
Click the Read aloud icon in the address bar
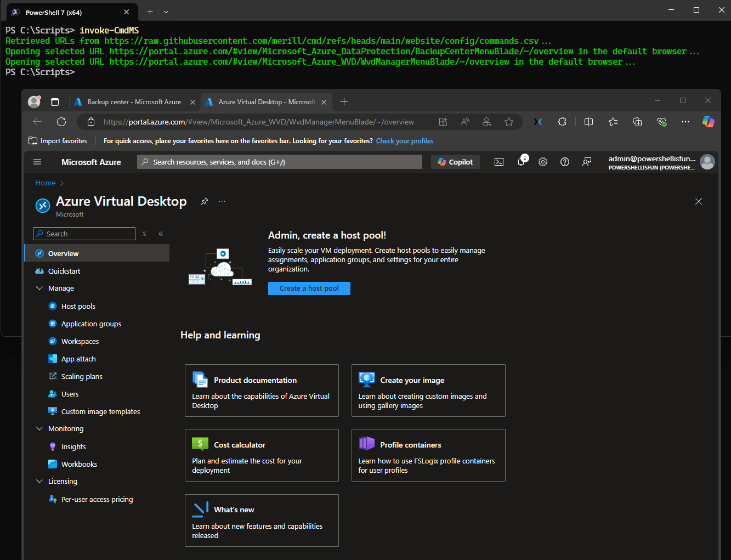tap(465, 122)
